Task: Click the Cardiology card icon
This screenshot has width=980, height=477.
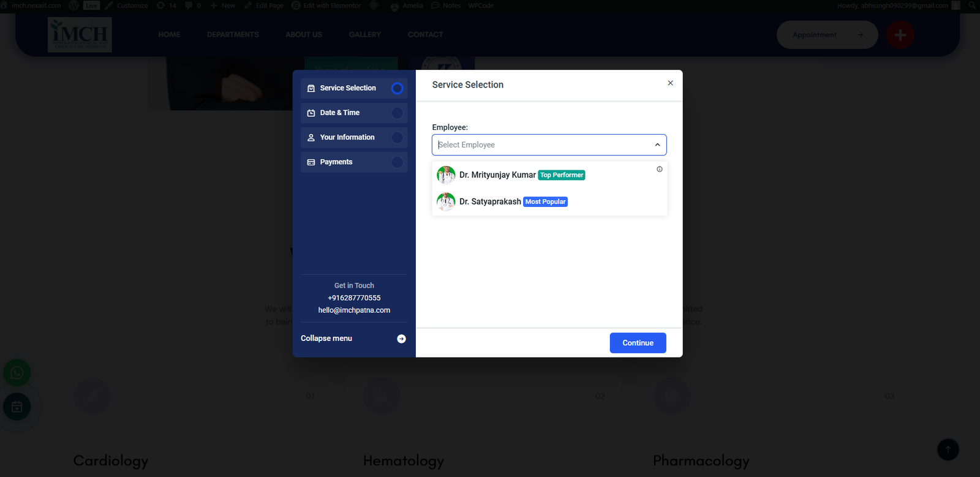Action: [92, 397]
